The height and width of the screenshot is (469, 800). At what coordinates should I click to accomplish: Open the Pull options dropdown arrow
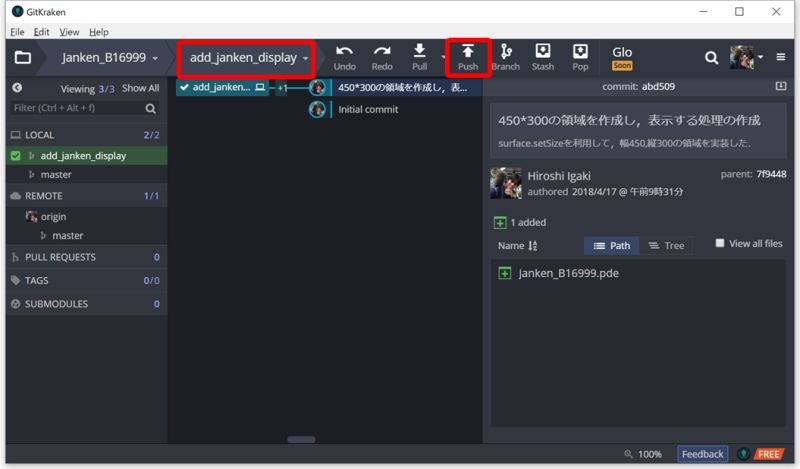[442, 57]
